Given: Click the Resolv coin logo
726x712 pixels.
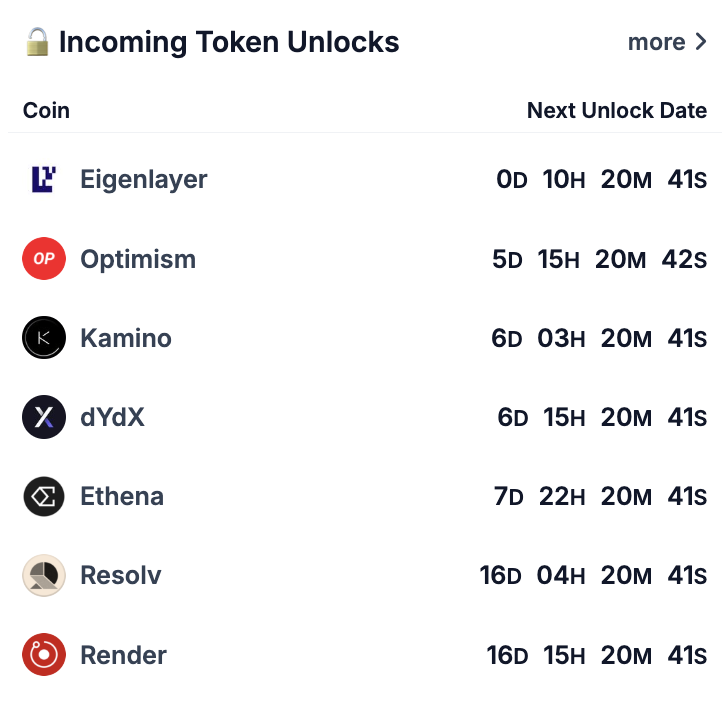Looking at the screenshot, I should coord(44,575).
